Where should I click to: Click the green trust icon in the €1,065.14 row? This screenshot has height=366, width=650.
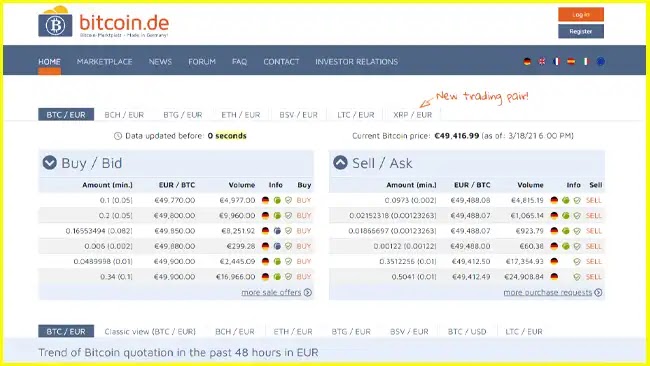click(x=565, y=216)
